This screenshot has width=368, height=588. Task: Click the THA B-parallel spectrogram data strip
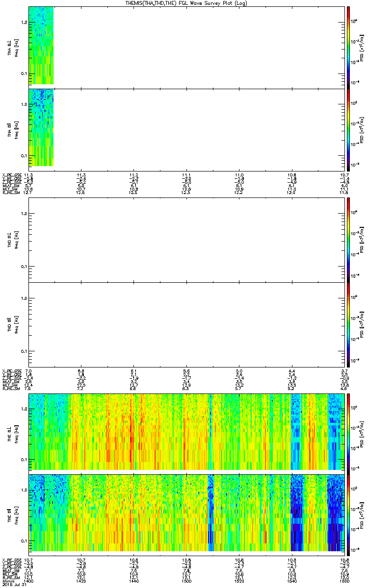tap(41, 127)
